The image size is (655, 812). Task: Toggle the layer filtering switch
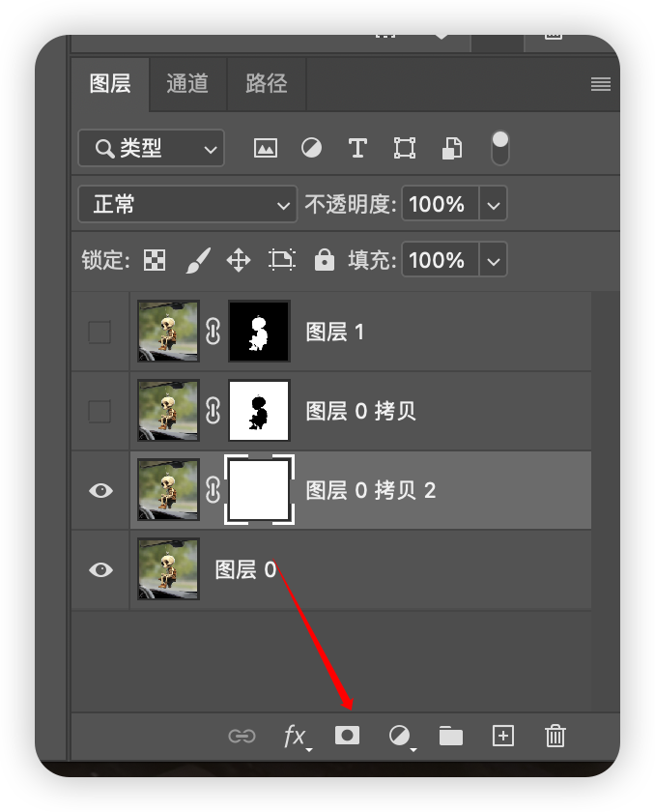499,148
